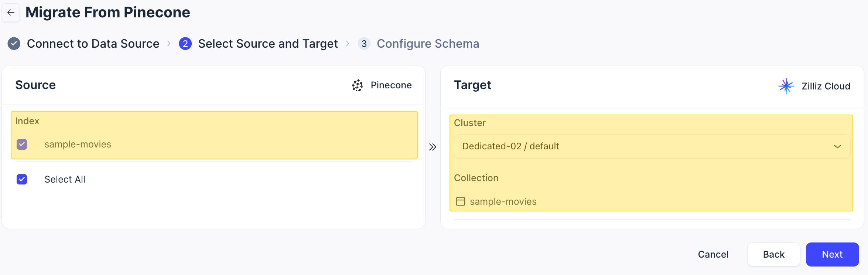Click the Migrate From Pinecone title
The width and height of the screenshot is (868, 275).
pos(107,13)
